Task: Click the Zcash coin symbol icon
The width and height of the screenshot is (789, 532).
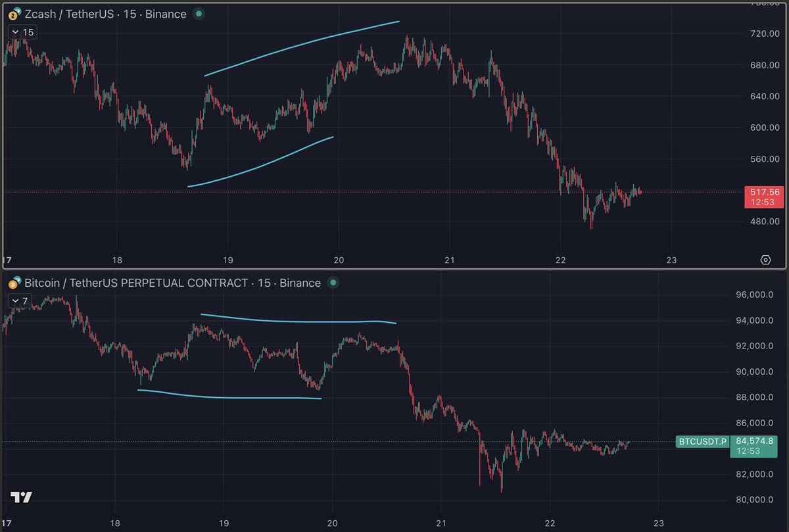Action: pyautogui.click(x=13, y=14)
